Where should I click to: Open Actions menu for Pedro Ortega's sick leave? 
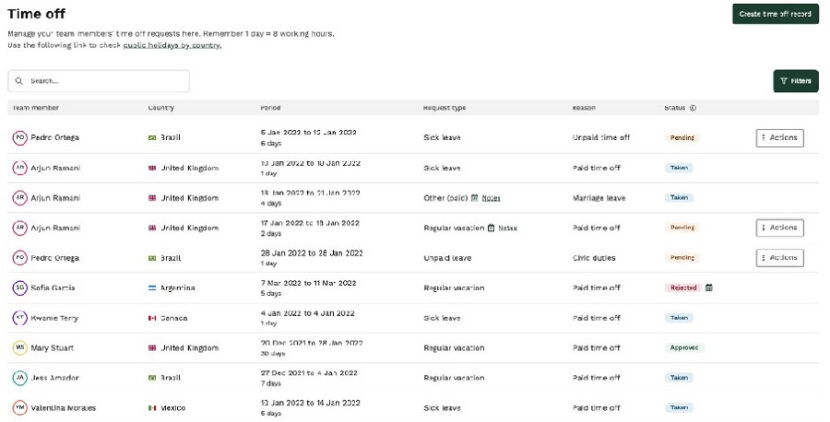click(x=779, y=138)
